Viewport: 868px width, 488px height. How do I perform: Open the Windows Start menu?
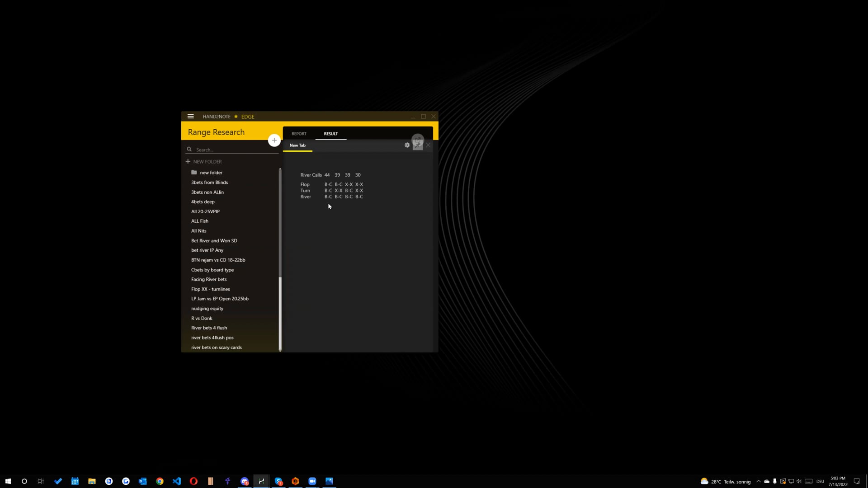point(8,481)
